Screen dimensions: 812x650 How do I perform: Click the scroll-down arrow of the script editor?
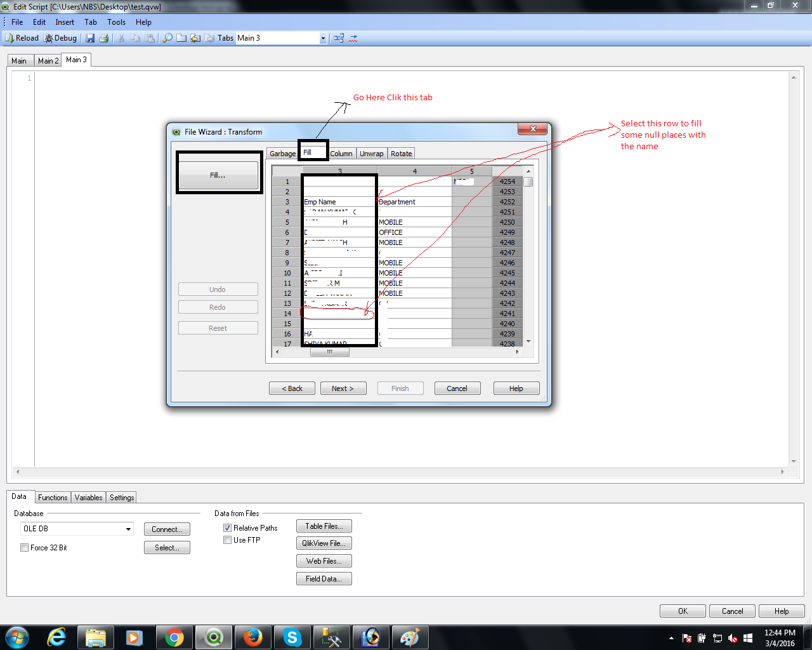(794, 461)
